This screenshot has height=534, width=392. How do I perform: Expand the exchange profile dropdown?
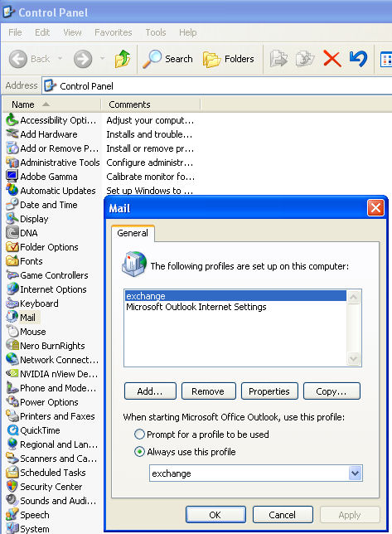click(355, 473)
